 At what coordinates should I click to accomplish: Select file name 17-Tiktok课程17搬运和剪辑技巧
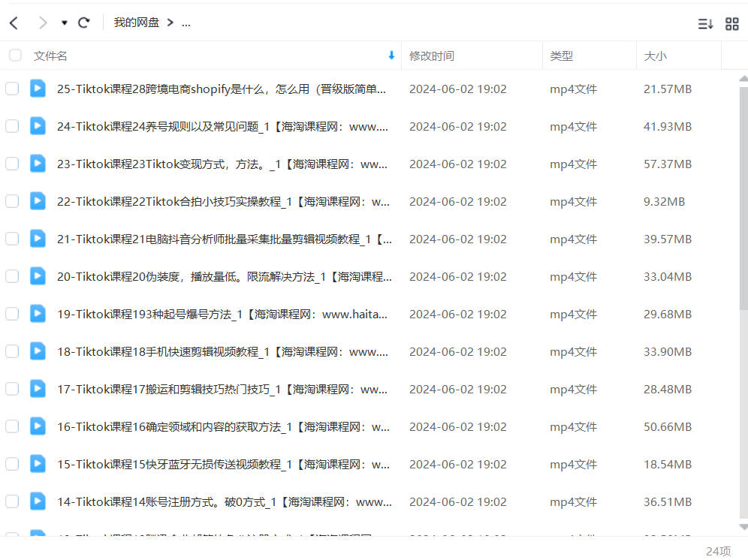[222, 390]
